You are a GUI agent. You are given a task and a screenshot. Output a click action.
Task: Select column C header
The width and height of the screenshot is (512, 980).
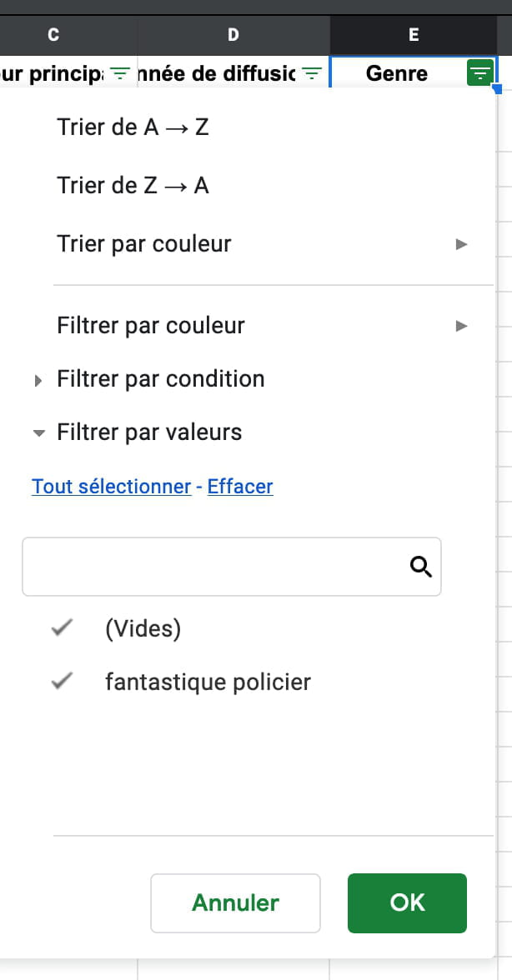[54, 35]
